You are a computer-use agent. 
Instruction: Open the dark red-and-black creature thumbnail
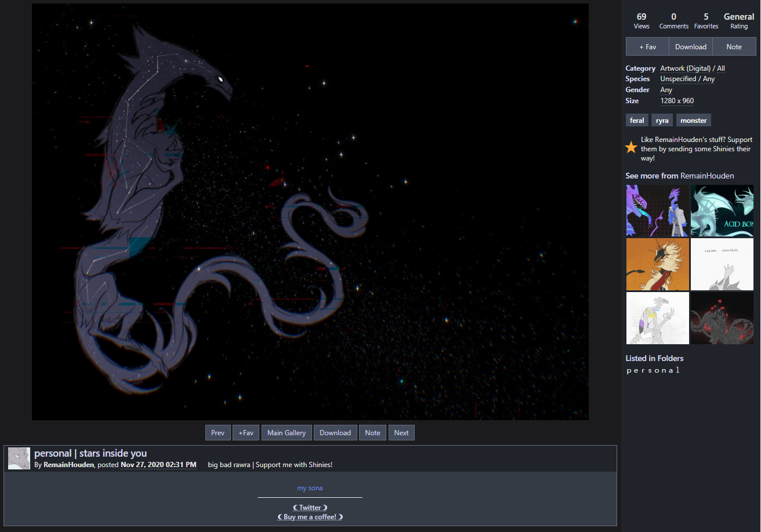[722, 318]
